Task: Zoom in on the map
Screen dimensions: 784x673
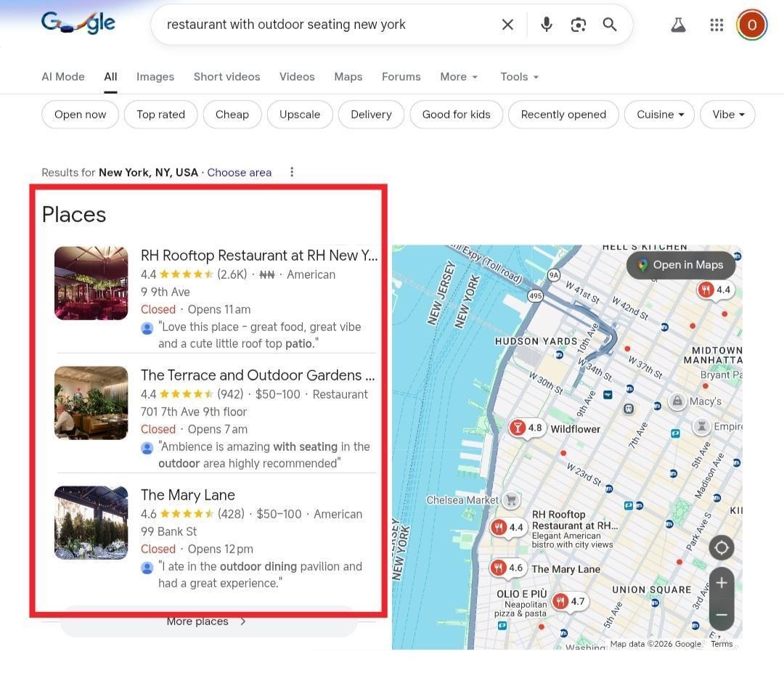Action: (722, 583)
